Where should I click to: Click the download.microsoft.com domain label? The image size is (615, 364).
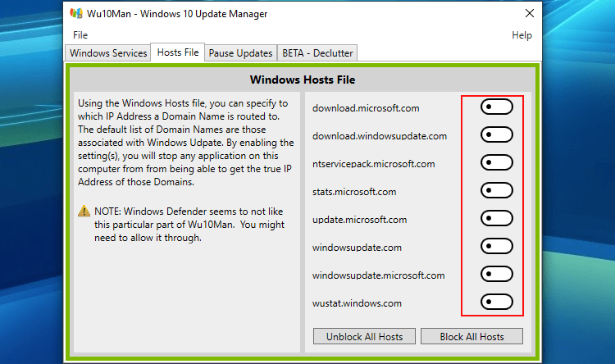click(x=366, y=108)
